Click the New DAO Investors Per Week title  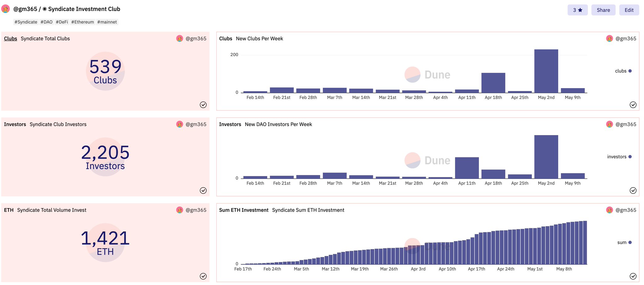click(x=278, y=124)
